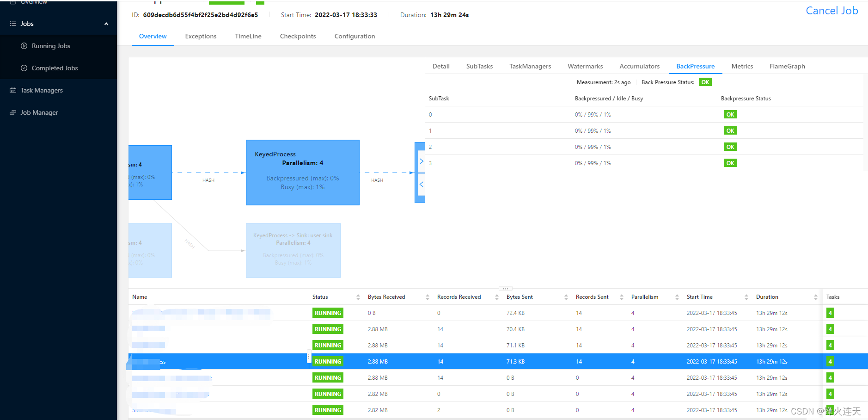Click the job ID text 609decdb6d55f4bf2f25e2bd4d92f6e5

201,15
